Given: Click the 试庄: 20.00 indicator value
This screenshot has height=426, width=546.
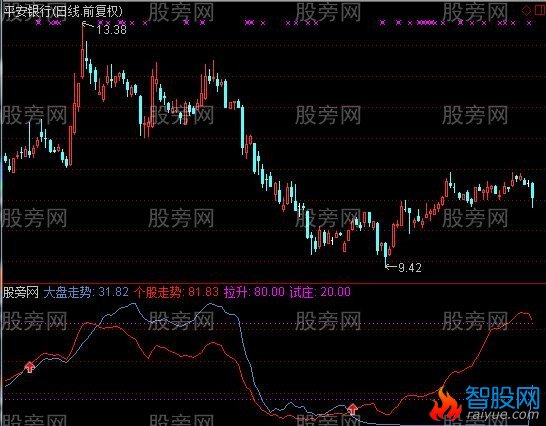Looking at the screenshot, I should pos(320,292).
